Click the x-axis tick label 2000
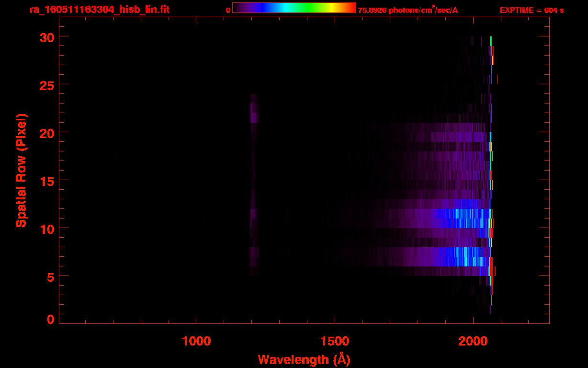The width and height of the screenshot is (588, 368). tap(473, 341)
